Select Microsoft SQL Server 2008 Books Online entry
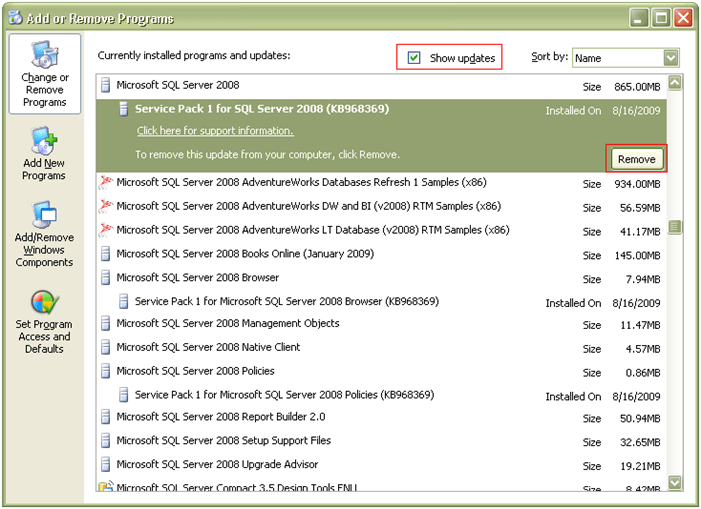 pos(245,254)
